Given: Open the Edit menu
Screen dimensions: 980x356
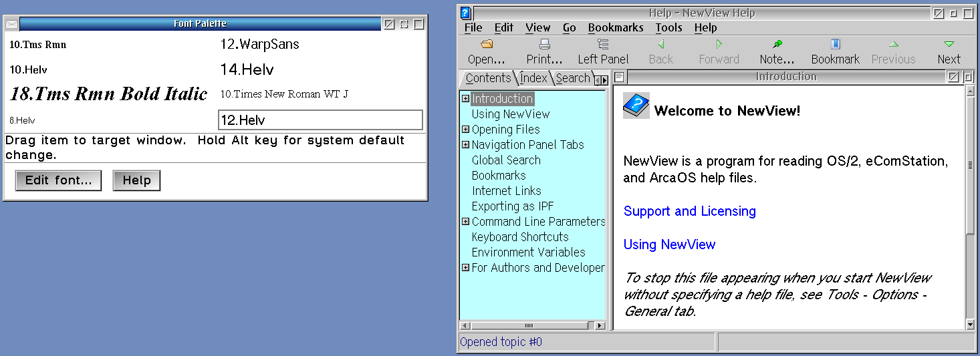Looking at the screenshot, I should coord(504,27).
